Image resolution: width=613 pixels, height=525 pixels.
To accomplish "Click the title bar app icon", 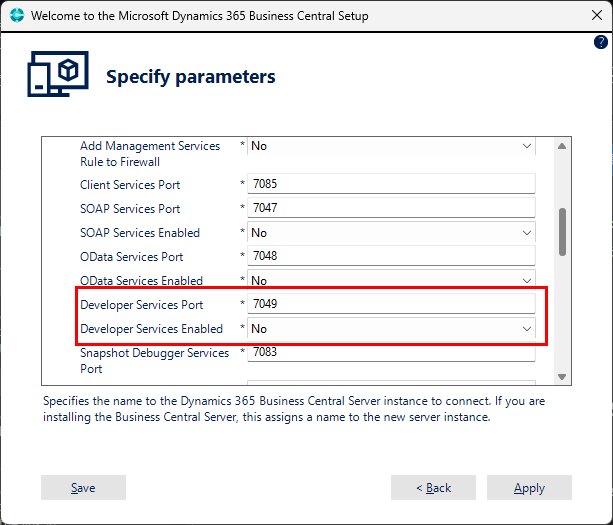I will click(x=16, y=16).
